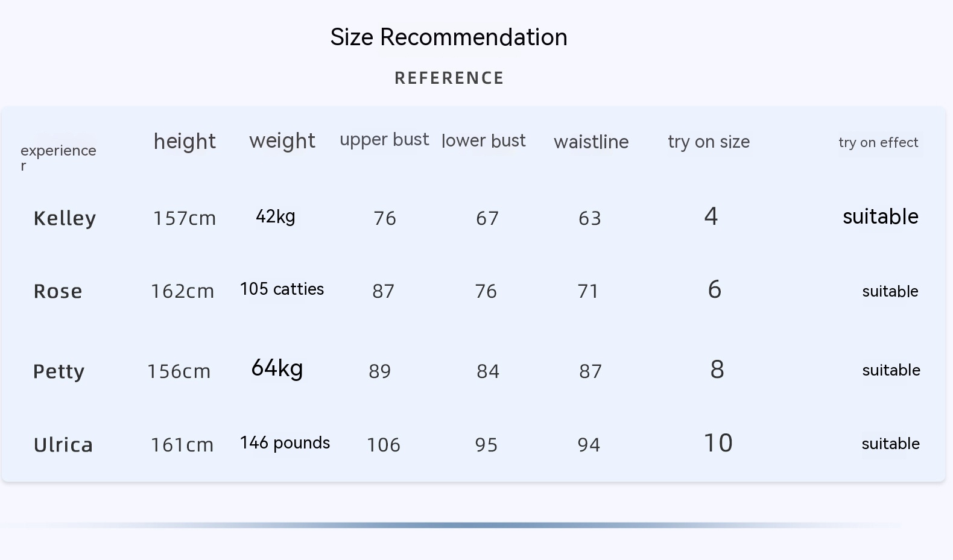Click the try on size 10 cell

pyautogui.click(x=718, y=444)
